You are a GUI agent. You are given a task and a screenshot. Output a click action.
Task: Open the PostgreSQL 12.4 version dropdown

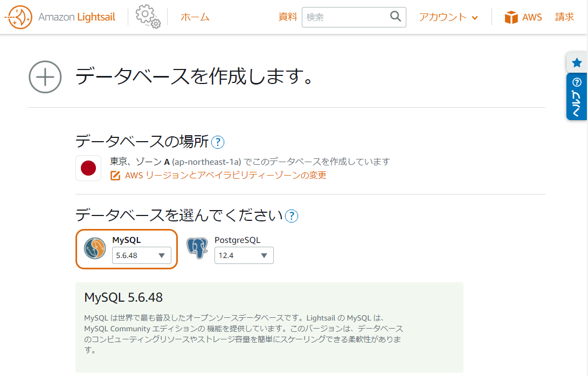(244, 255)
